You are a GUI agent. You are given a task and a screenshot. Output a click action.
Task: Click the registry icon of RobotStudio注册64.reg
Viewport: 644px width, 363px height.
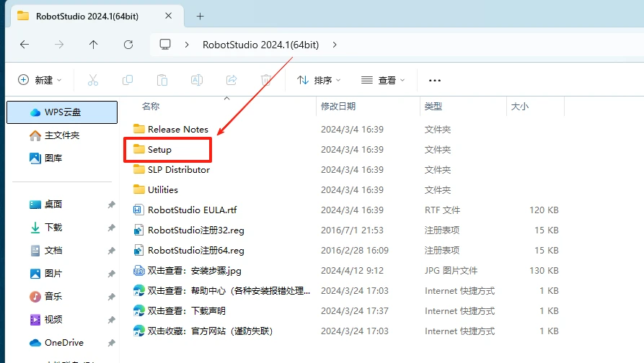(x=138, y=250)
